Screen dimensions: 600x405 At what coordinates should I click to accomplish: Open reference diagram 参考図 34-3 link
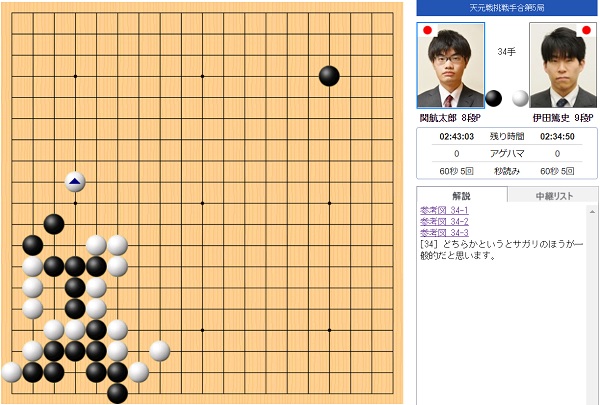(444, 232)
